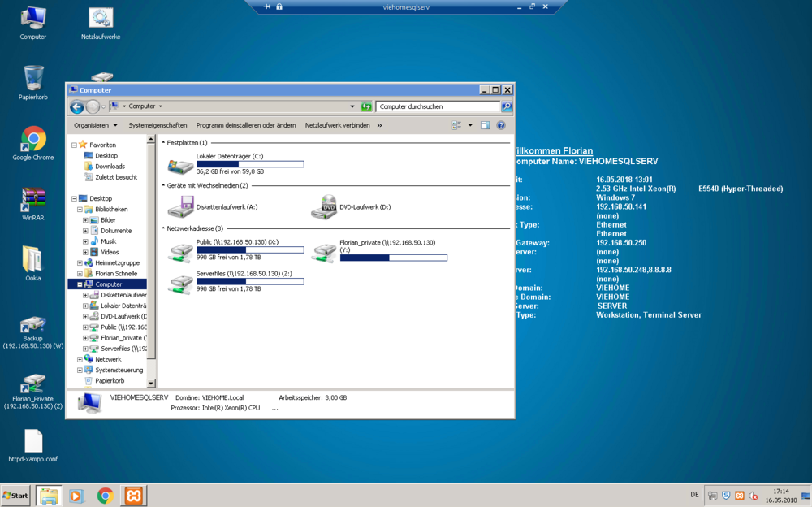Open the help question mark icon
812x507 pixels.
click(501, 126)
